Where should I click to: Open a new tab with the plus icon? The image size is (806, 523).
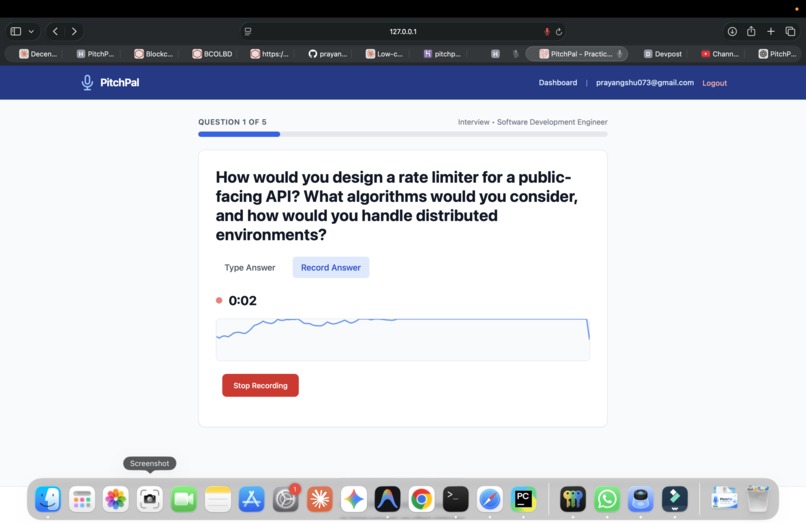pyautogui.click(x=771, y=31)
